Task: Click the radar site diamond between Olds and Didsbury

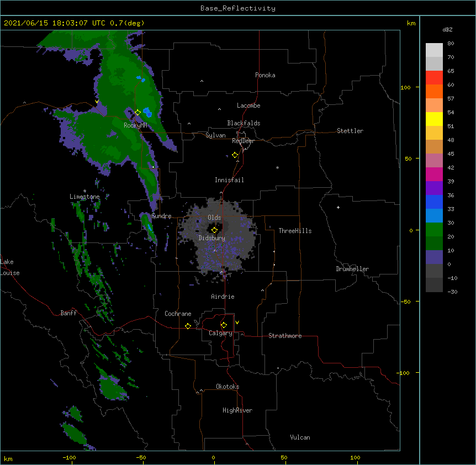Action: [214, 230]
